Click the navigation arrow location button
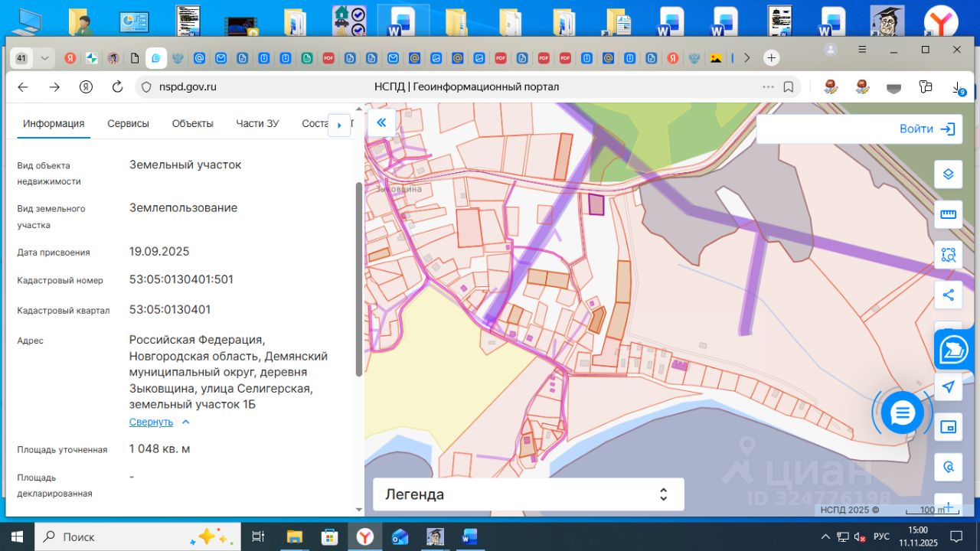The image size is (980, 551). click(948, 386)
